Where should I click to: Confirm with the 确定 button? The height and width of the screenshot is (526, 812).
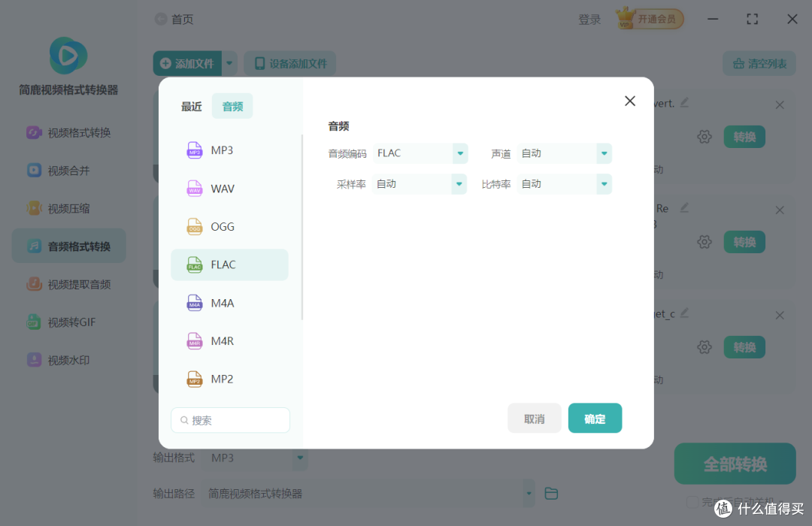point(595,419)
